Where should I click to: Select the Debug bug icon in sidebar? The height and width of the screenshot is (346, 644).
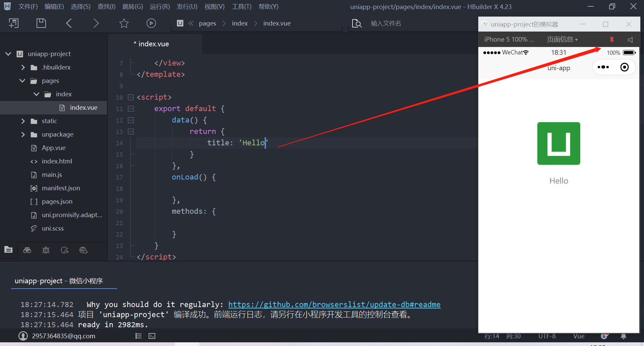pyautogui.click(x=46, y=250)
